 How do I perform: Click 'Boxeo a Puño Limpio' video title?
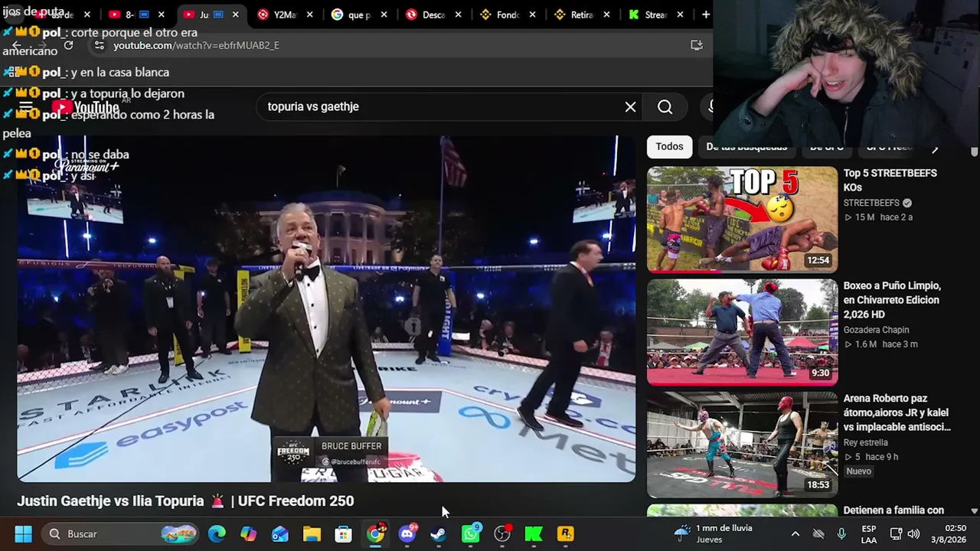[892, 300]
